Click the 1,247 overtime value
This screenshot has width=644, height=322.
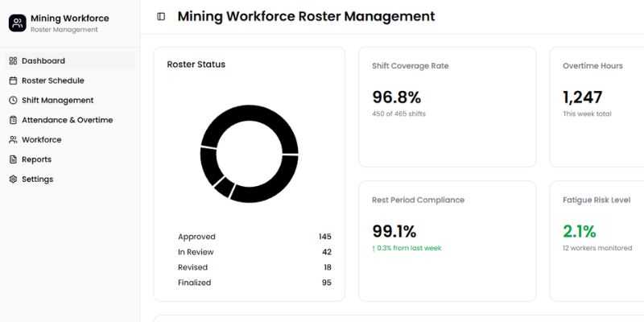click(582, 97)
